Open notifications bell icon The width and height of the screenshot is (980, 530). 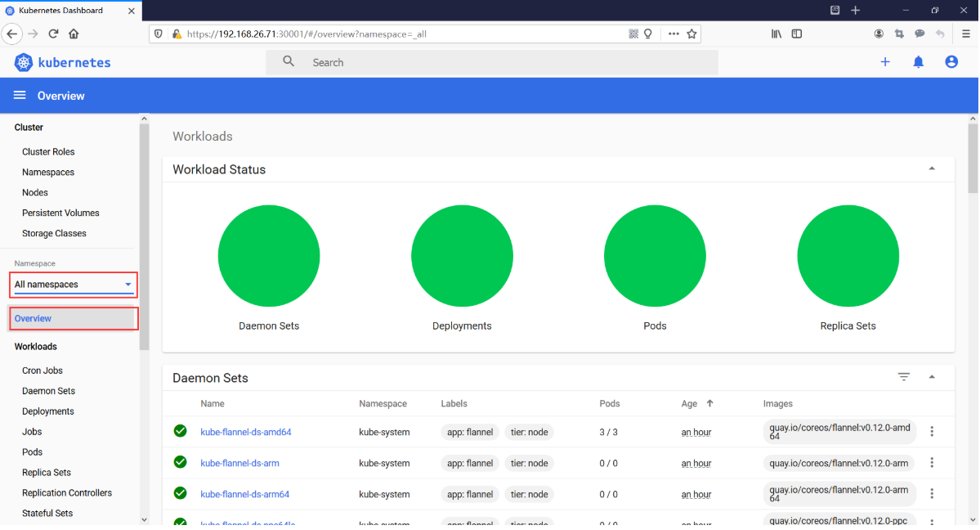(x=918, y=62)
